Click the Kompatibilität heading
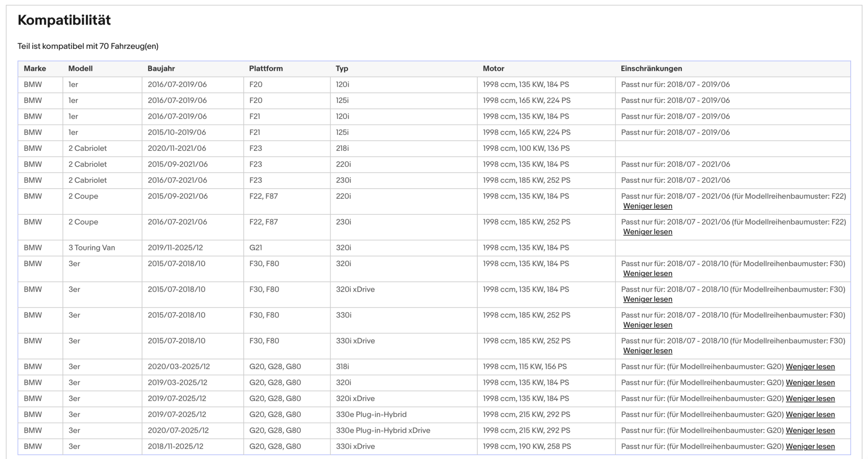This screenshot has width=868, height=459. [64, 20]
